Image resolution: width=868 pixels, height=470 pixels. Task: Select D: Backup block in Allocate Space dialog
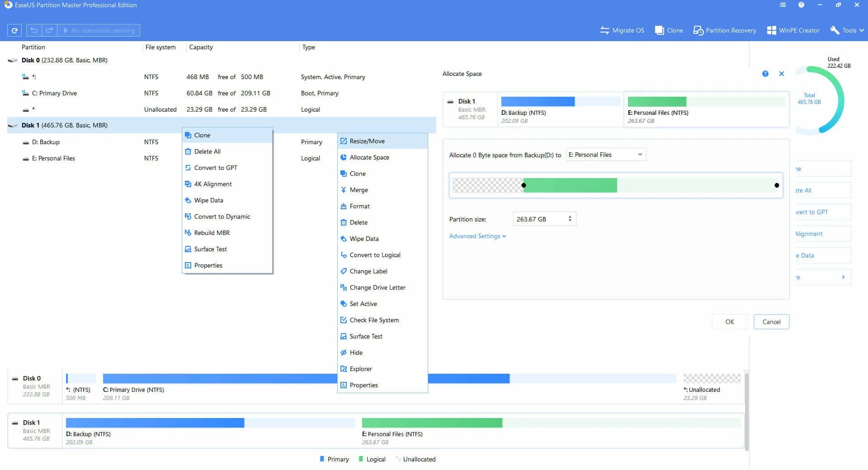point(561,109)
